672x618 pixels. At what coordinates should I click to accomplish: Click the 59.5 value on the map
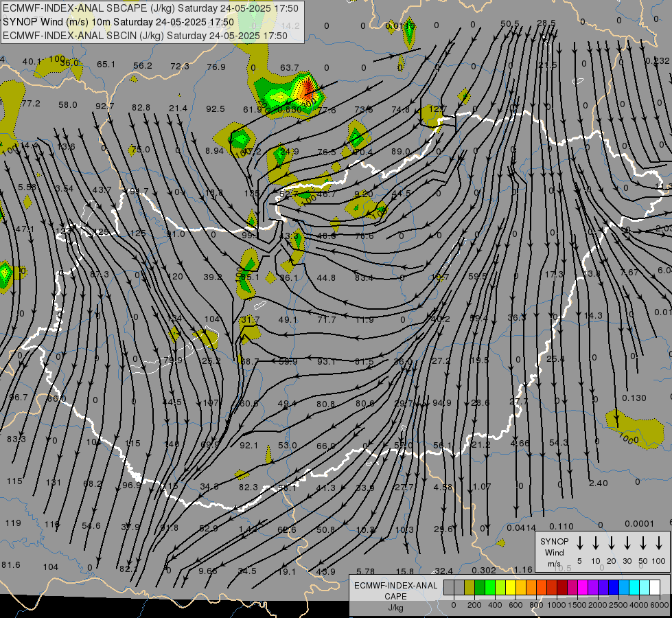478,276
